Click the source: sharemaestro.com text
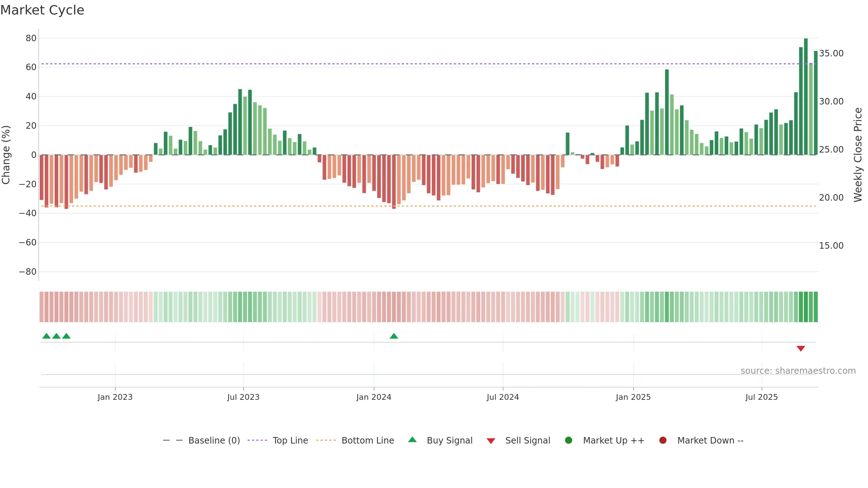Screen dimensions: 868x488 [798, 371]
